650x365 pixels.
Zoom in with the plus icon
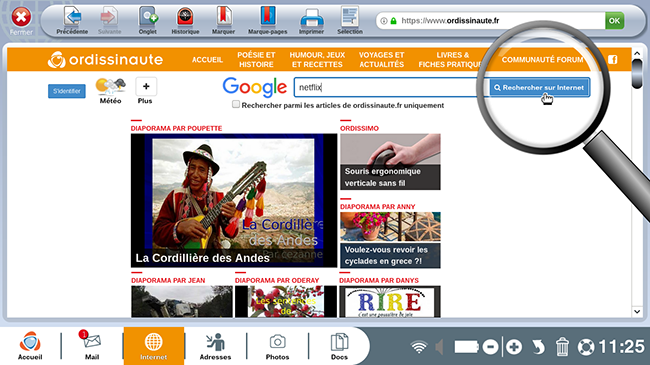[x=514, y=347]
